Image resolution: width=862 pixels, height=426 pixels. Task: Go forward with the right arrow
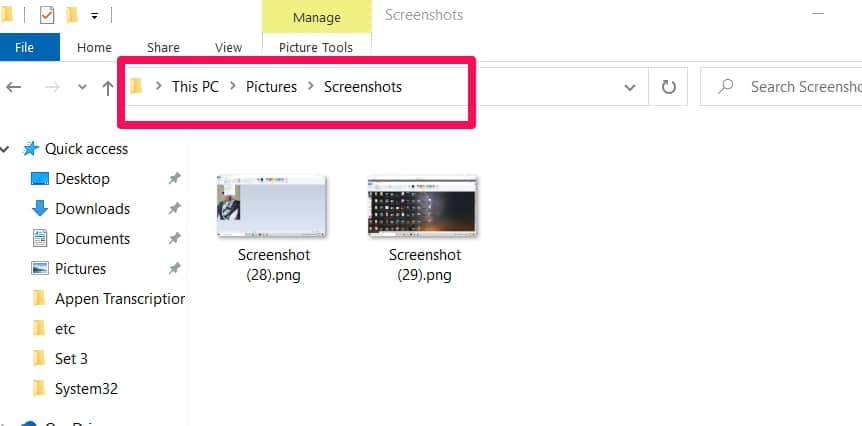pyautogui.click(x=52, y=87)
